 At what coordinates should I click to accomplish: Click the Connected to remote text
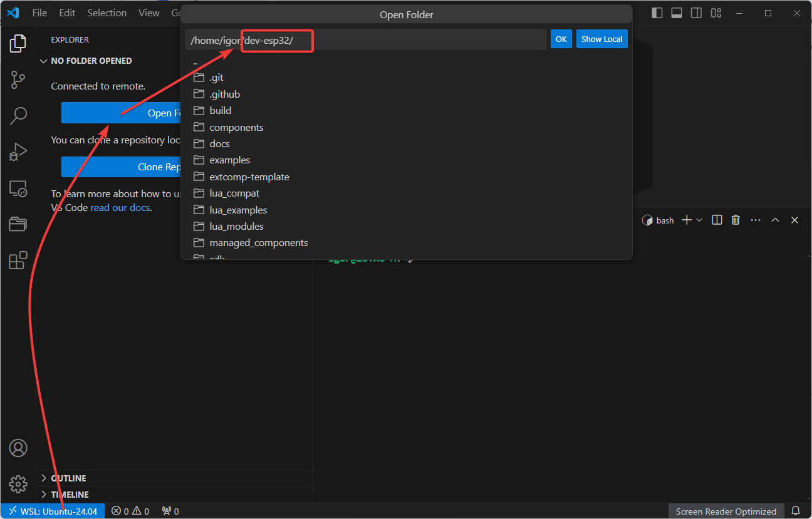click(x=98, y=86)
